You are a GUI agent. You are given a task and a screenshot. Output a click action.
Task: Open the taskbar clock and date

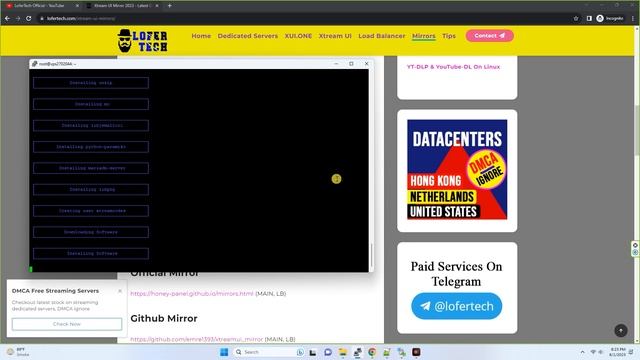point(617,352)
